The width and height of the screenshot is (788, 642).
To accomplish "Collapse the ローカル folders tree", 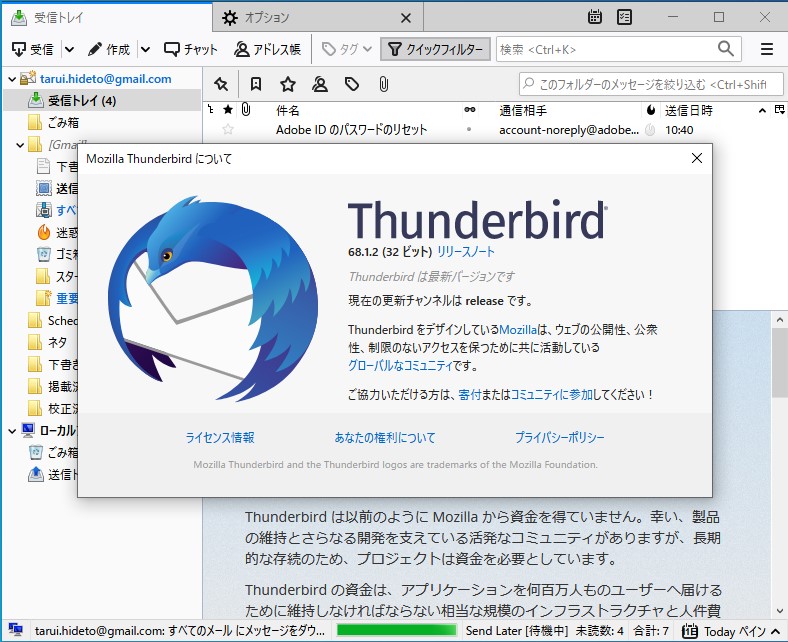I will pos(12,431).
